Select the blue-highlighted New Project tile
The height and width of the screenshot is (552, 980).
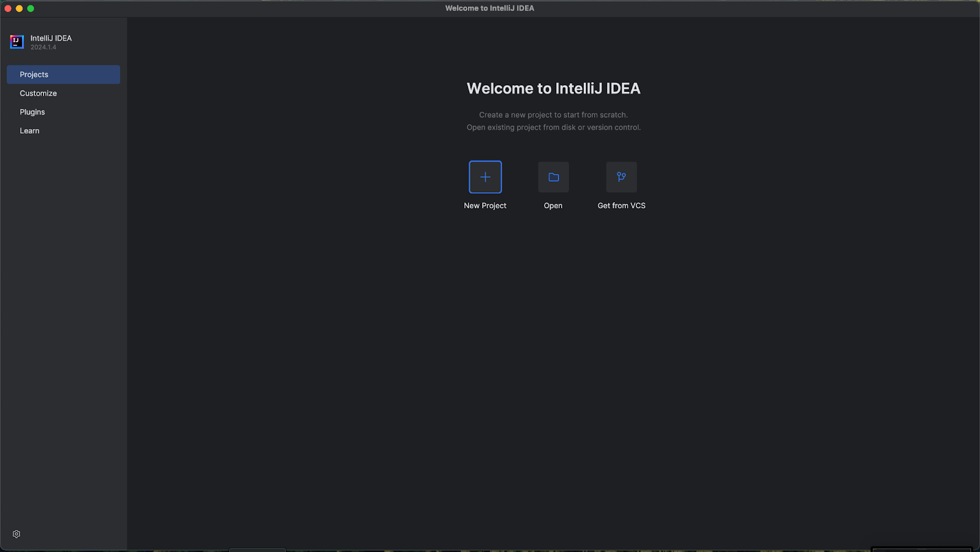click(484, 177)
